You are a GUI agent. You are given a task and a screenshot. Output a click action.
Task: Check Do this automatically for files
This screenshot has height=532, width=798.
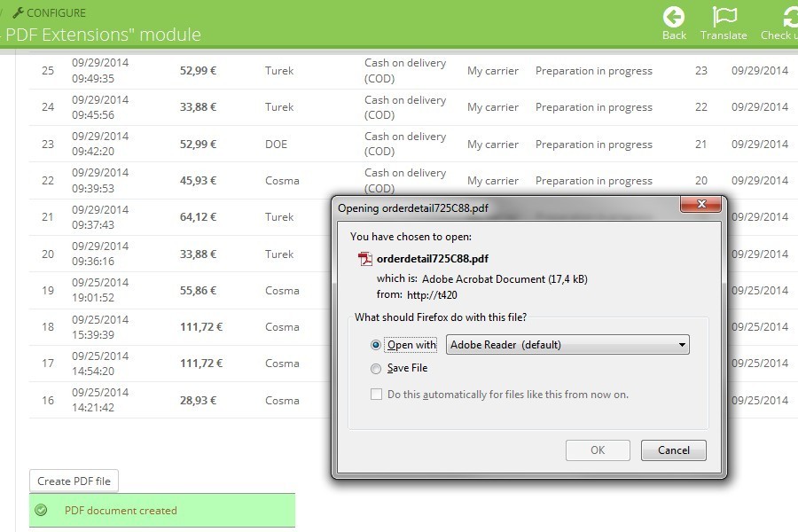tap(376, 394)
